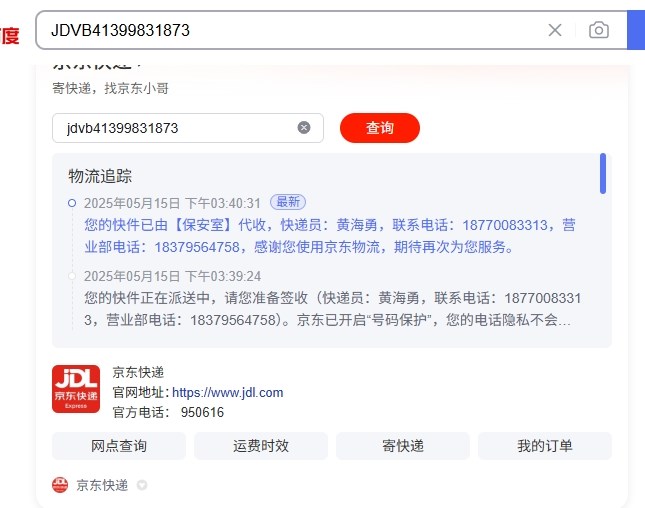This screenshot has width=645, height=508.
Task: Clear the tracking number field
Action: [x=304, y=128]
